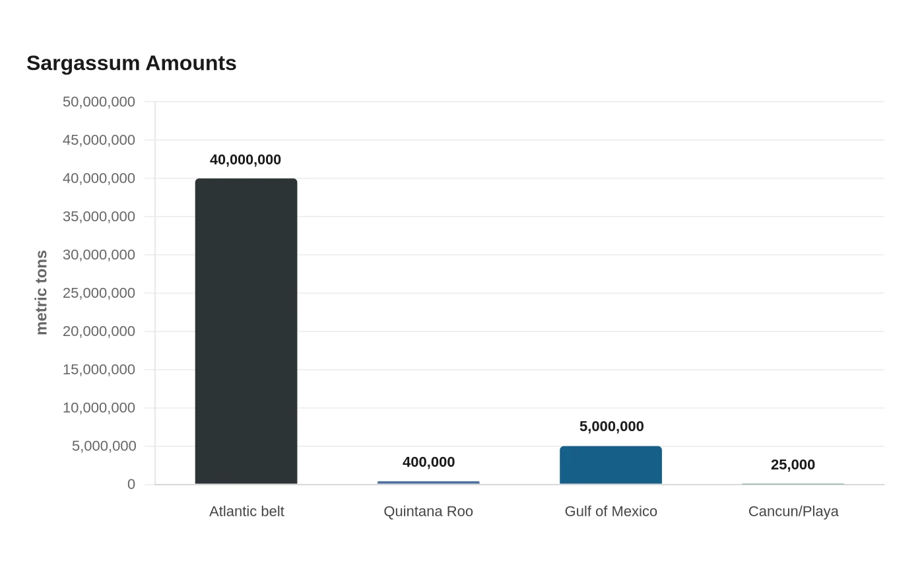Screen dimensions: 924x581
Task: Click the 50,000,000 y-axis tick label
Action: pos(99,102)
